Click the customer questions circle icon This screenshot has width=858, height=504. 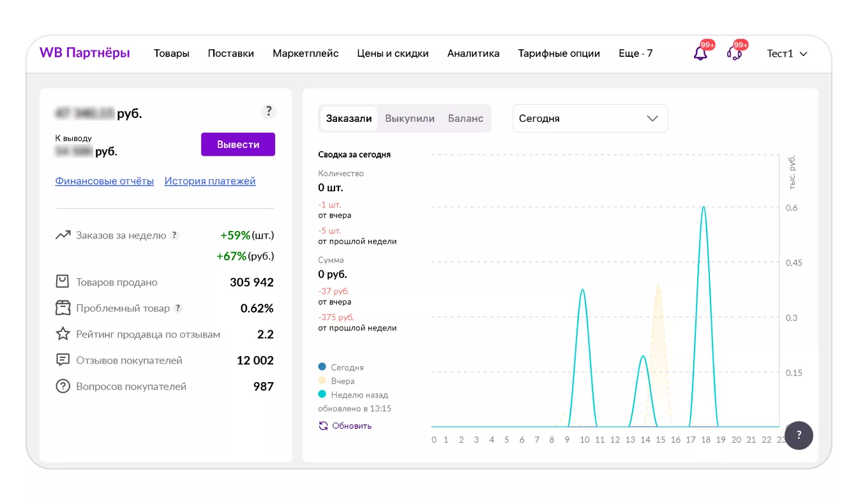click(x=63, y=387)
